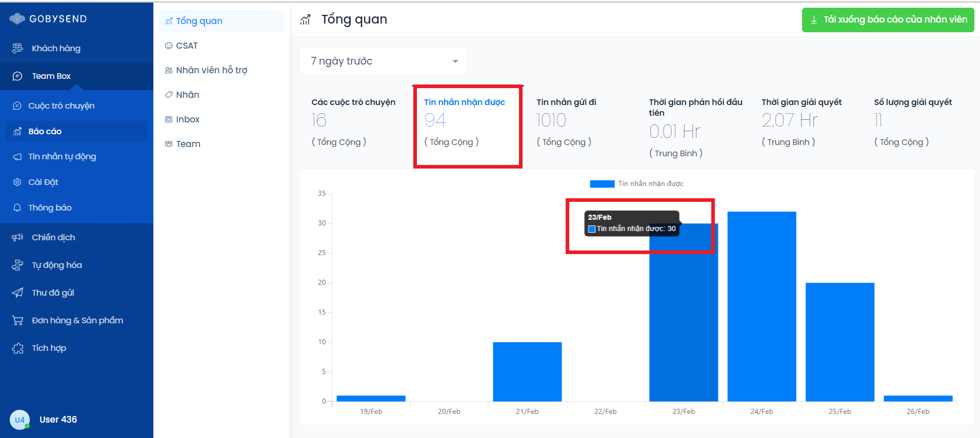Image resolution: width=980 pixels, height=438 pixels.
Task: Open the Nhân viên hỗ trợ report
Action: [211, 70]
